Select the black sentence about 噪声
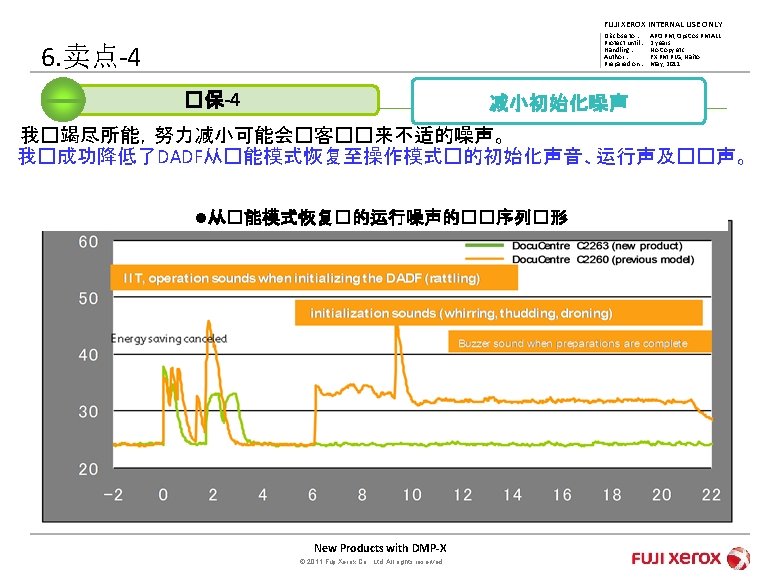 263,135
